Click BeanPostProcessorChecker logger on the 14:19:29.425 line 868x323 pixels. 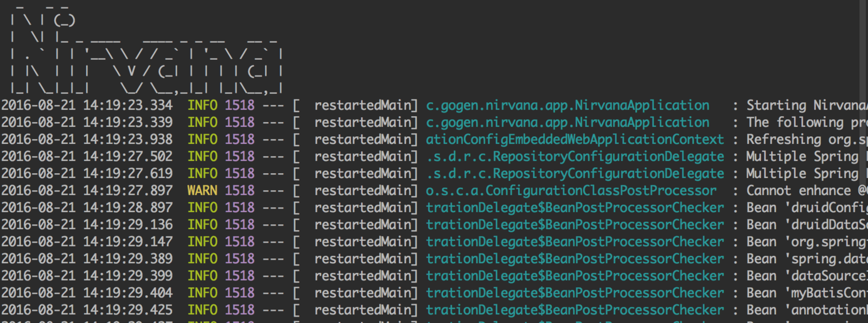tap(575, 310)
